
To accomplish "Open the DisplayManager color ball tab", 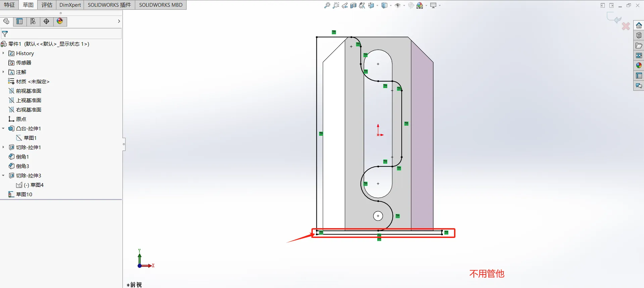I will pyautogui.click(x=60, y=22).
